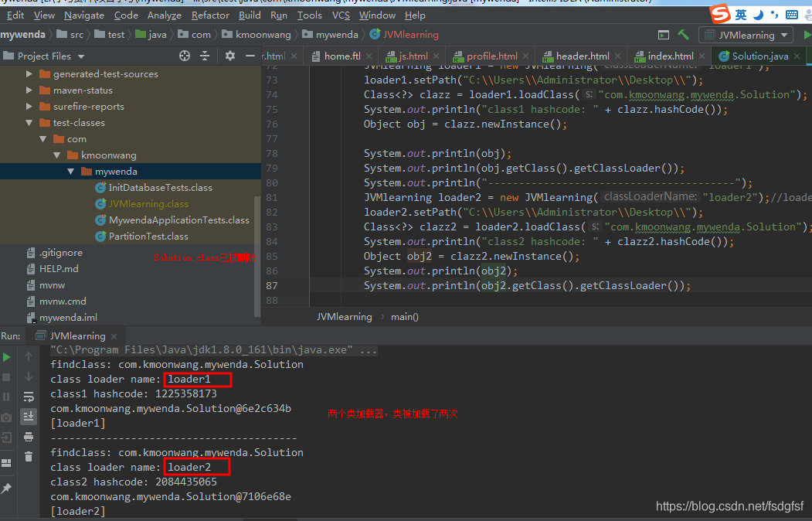Expand the surefire-reports folder
Viewport: 812px width, 521px height.
(x=29, y=106)
